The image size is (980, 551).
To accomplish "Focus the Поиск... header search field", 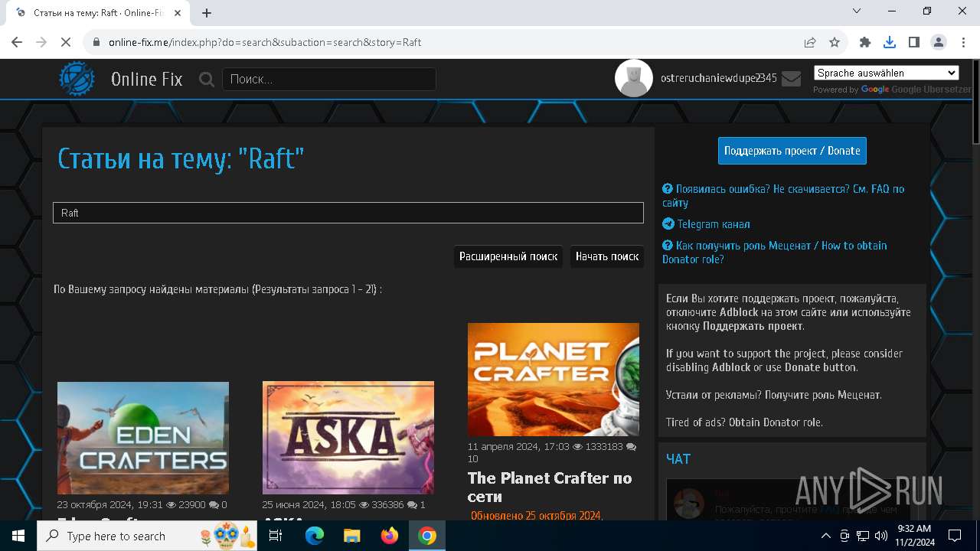I will point(329,79).
